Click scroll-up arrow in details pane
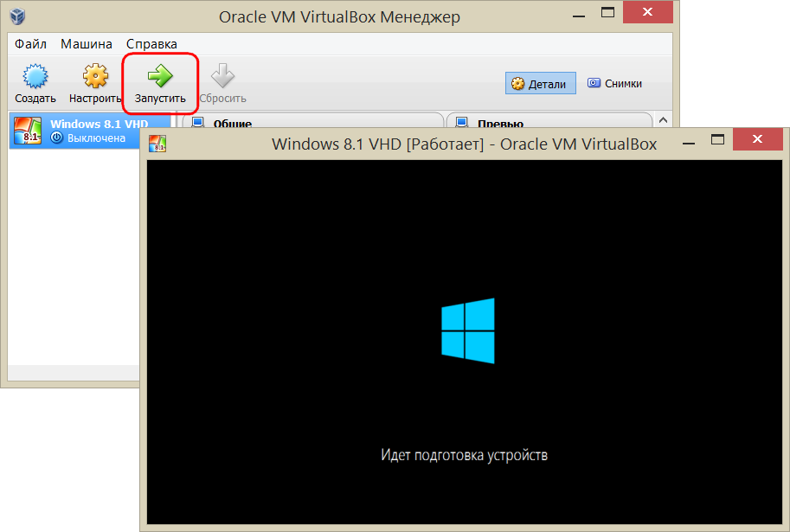Viewport: 790px width, 532px height. (x=663, y=120)
